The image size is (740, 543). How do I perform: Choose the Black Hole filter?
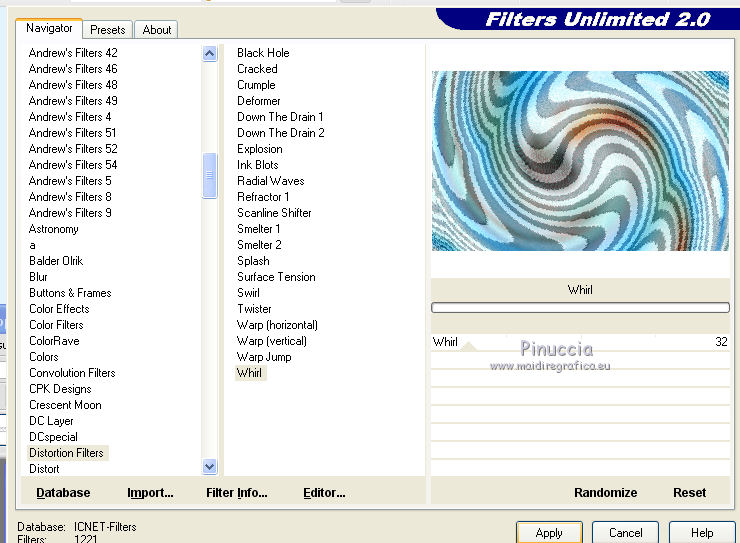[x=263, y=52]
